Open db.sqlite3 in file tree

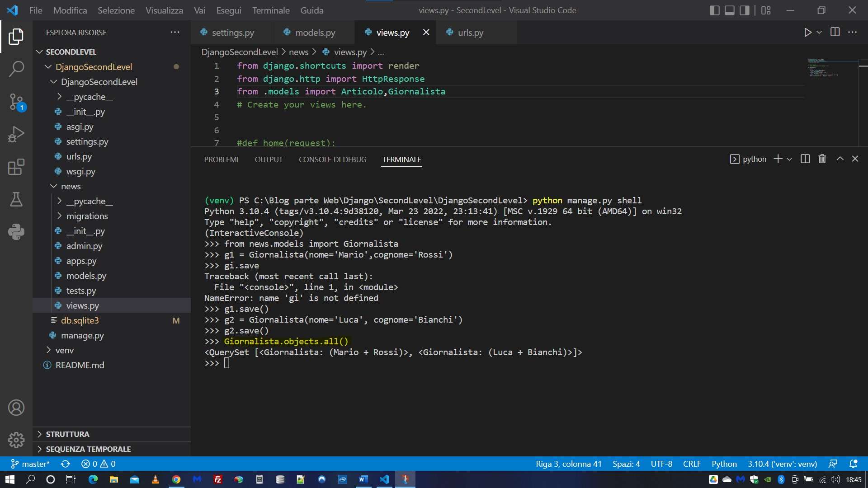point(80,320)
